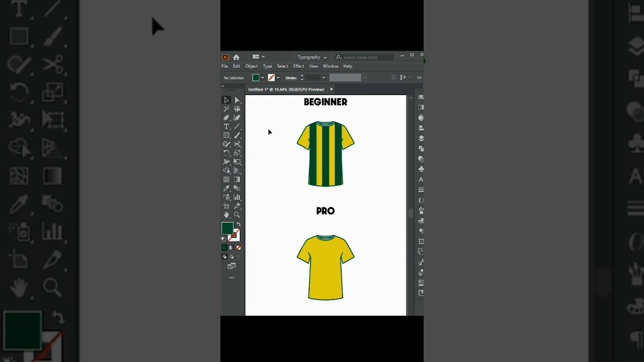Viewport: 644px width, 362px height.
Task: Select the Column Graph tool
Action: (x=237, y=197)
